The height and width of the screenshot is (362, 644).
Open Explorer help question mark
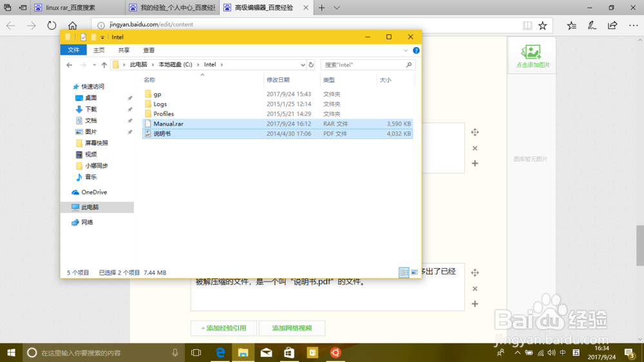[x=416, y=50]
